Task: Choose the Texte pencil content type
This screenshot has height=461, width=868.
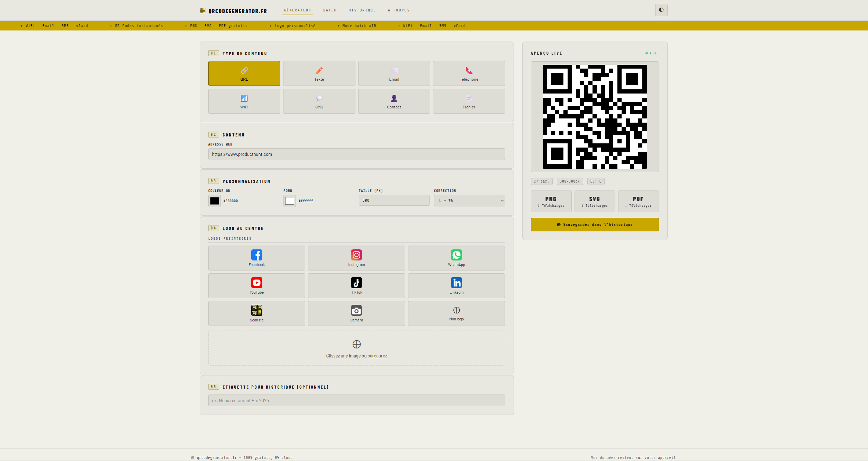Action: pos(319,73)
